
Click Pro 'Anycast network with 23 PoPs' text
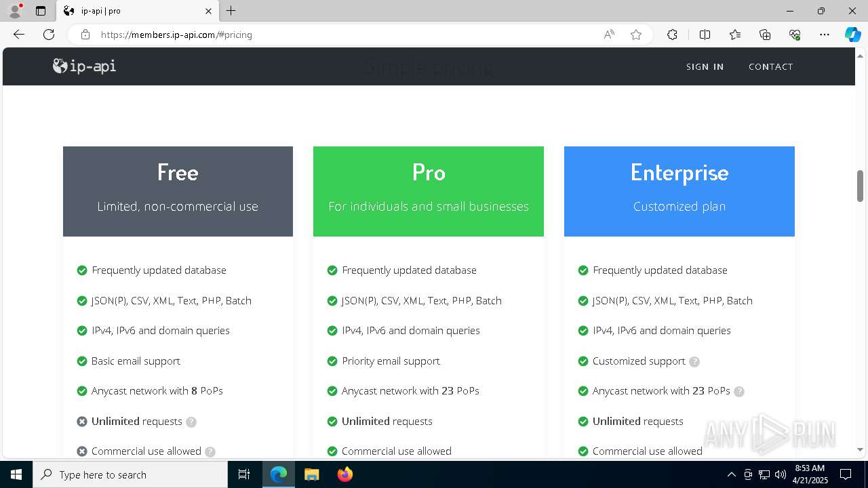[410, 391]
